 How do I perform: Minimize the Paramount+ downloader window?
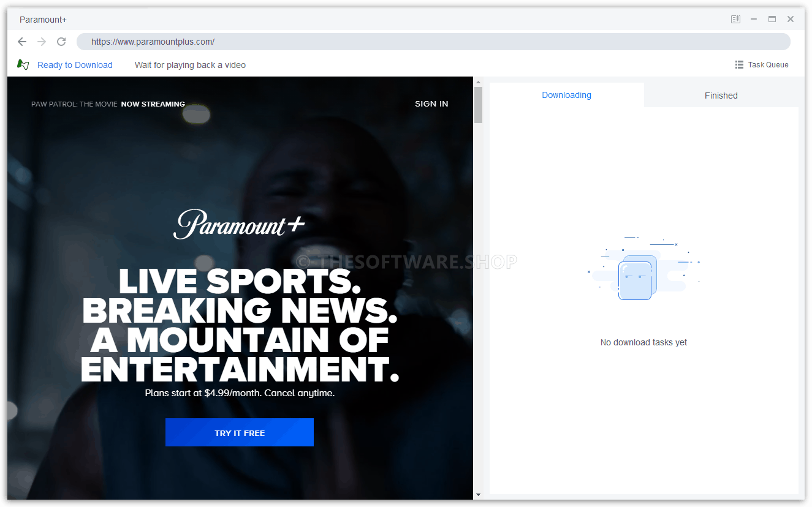754,20
